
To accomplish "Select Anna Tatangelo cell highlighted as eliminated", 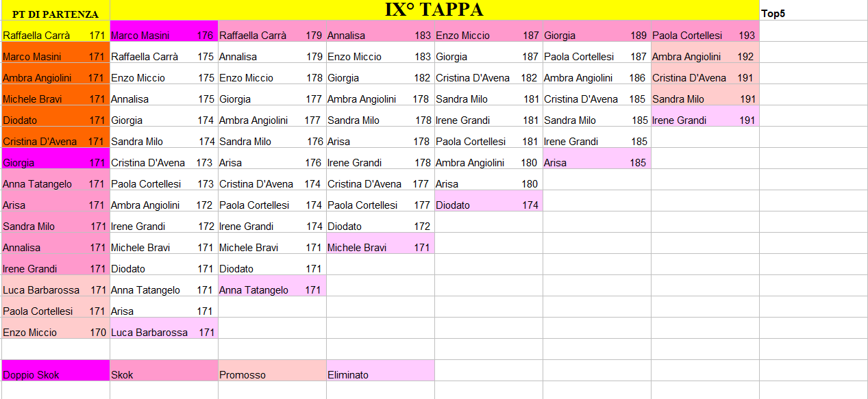I will click(271, 290).
